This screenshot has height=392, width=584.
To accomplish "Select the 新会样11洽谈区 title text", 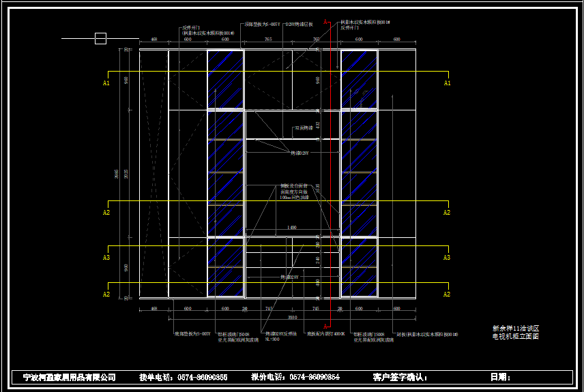I will (x=516, y=329).
